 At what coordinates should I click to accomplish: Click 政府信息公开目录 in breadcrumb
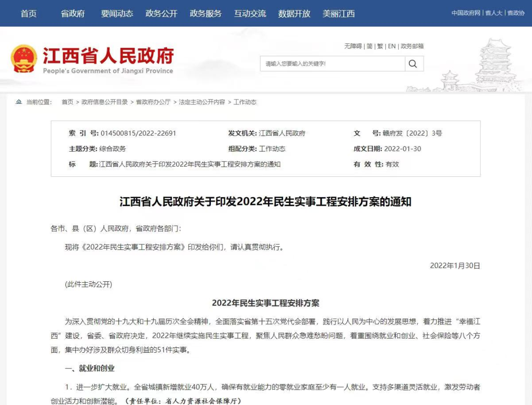tap(104, 102)
